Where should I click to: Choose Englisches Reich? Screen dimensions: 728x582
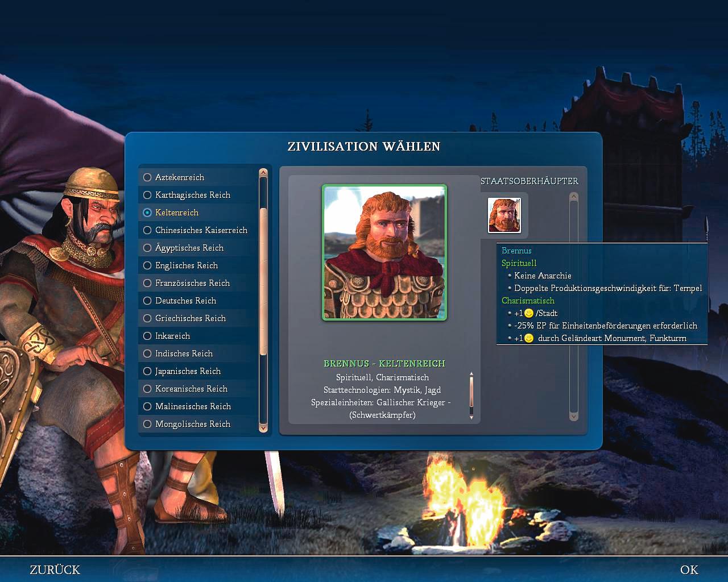pos(197,265)
